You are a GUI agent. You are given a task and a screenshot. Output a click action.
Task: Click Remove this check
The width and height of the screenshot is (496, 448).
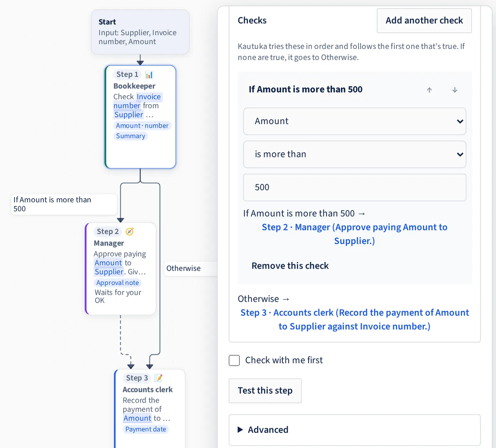click(x=290, y=266)
